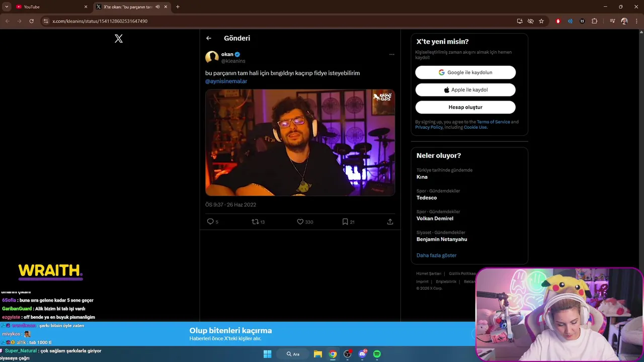Open Spotify from the taskbar
This screenshot has height=362, width=644.
tap(377, 354)
